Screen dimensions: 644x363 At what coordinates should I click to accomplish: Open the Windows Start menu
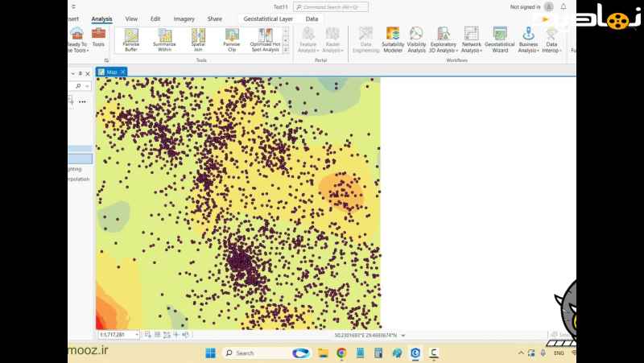[x=210, y=353]
